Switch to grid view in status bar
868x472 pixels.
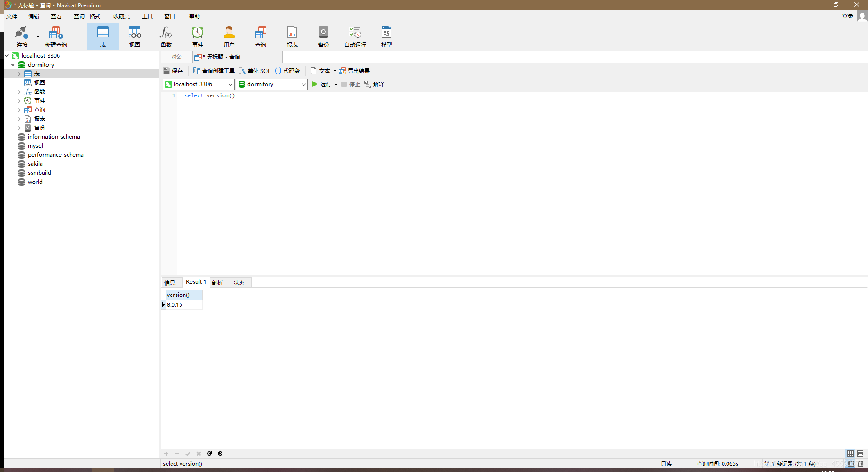[x=850, y=454]
